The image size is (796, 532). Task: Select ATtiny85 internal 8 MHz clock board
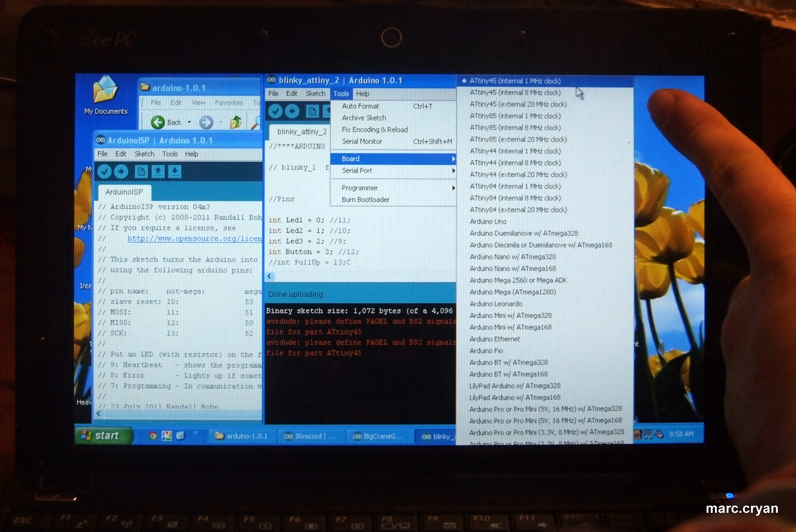click(545, 128)
